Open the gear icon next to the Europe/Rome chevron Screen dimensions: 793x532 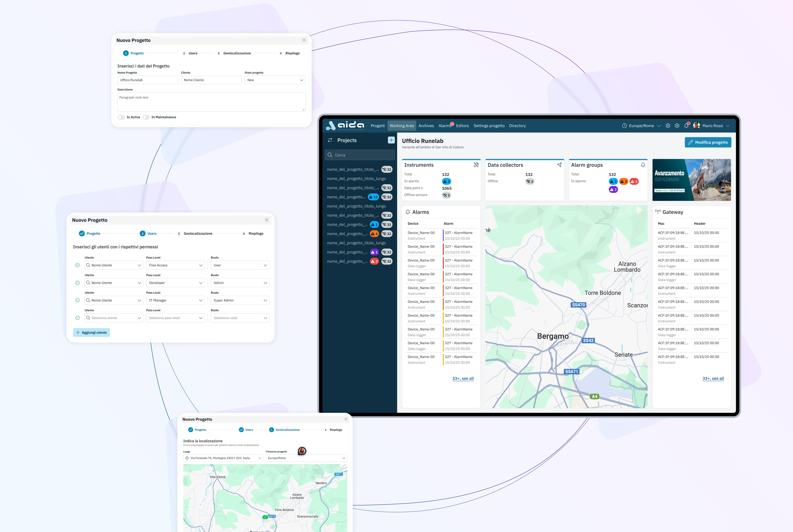[668, 126]
